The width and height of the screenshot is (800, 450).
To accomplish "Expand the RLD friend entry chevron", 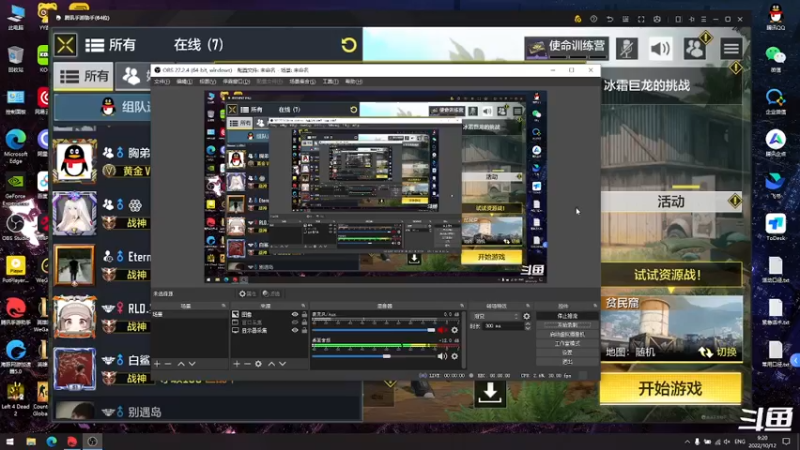I will [x=108, y=308].
